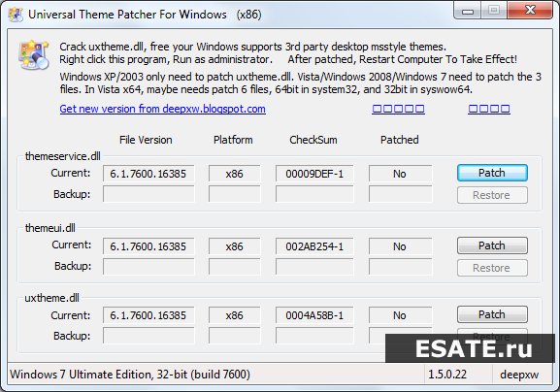
Task: Click the Patch button for uxtheme.dll
Action: point(492,314)
